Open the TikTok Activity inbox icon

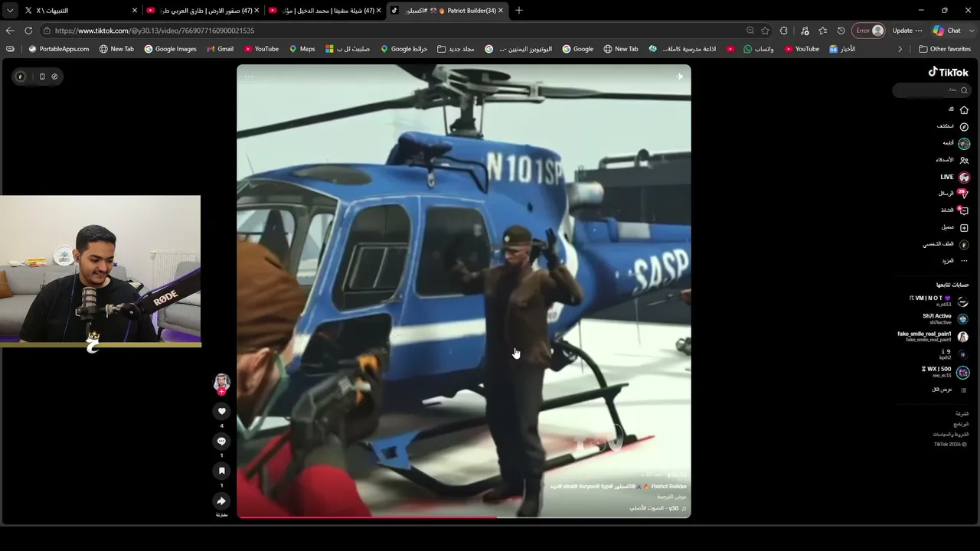click(x=964, y=210)
